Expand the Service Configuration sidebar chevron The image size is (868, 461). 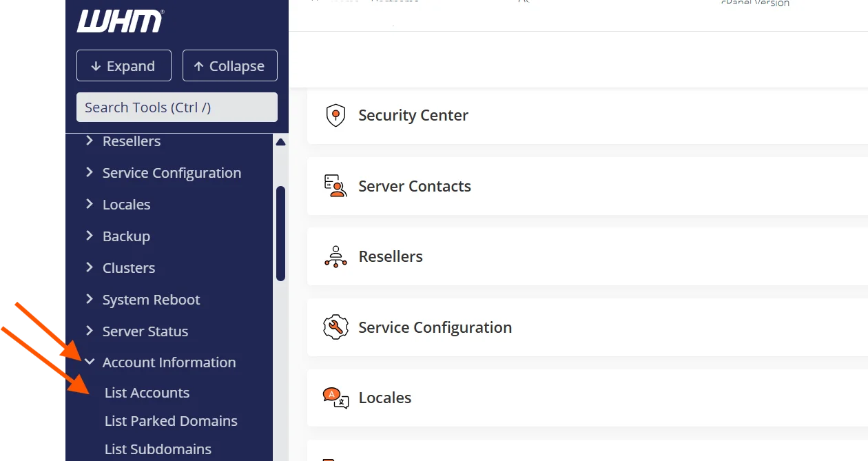point(90,172)
